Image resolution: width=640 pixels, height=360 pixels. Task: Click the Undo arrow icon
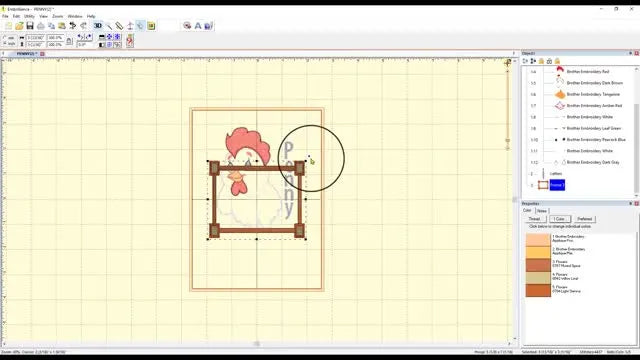pyautogui.click(x=73, y=26)
